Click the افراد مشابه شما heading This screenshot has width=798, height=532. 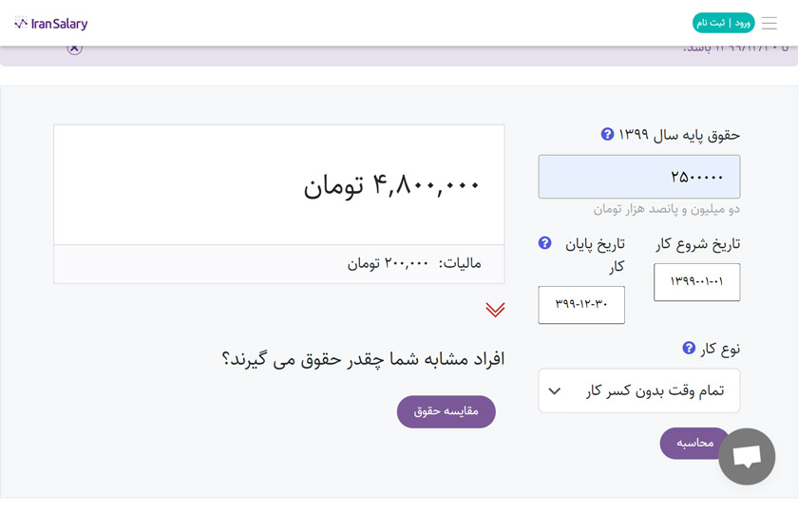pyautogui.click(x=363, y=358)
